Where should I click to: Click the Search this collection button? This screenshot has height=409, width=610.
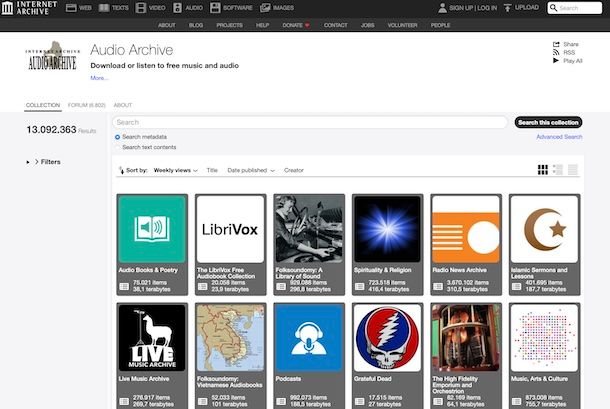click(x=548, y=122)
